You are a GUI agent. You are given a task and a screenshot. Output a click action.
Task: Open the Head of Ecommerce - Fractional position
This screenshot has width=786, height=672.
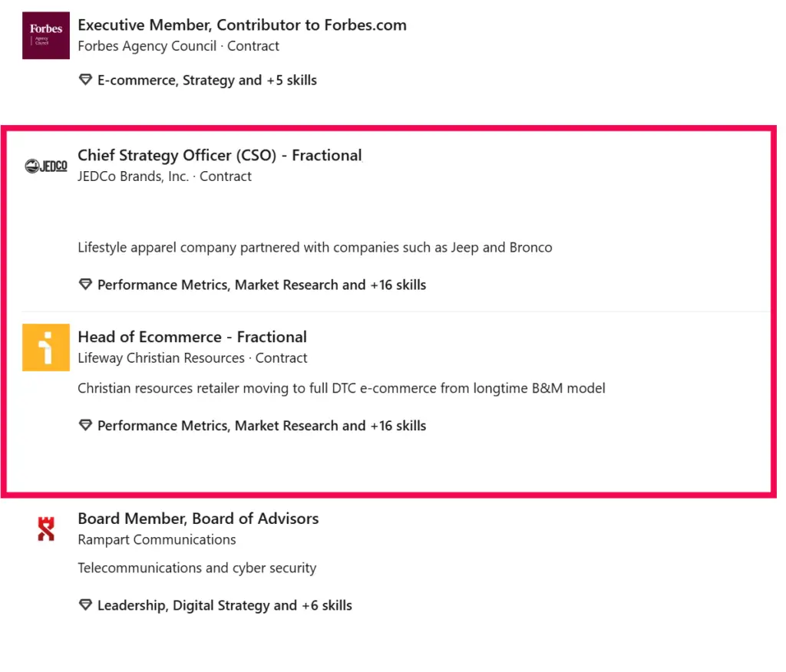[192, 336]
